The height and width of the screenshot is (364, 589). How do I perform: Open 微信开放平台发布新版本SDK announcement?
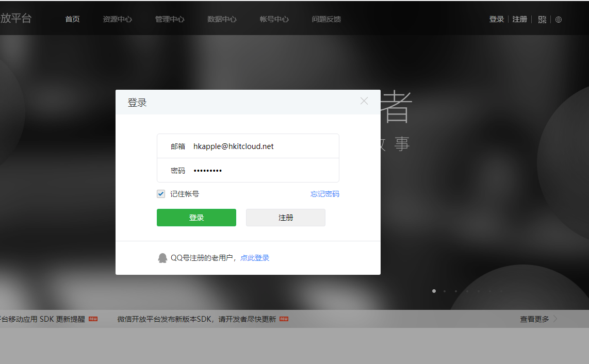[197, 319]
